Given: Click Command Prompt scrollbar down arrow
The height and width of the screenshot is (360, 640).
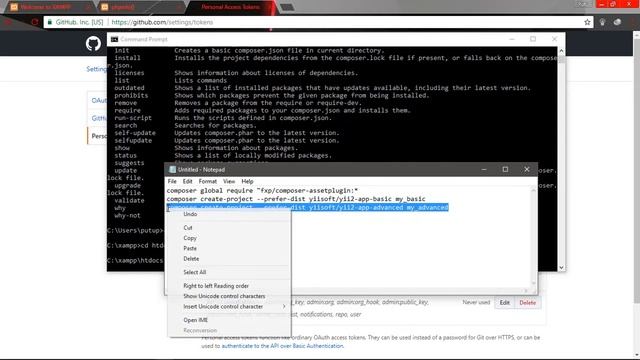Looking at the screenshot, I should [x=561, y=267].
